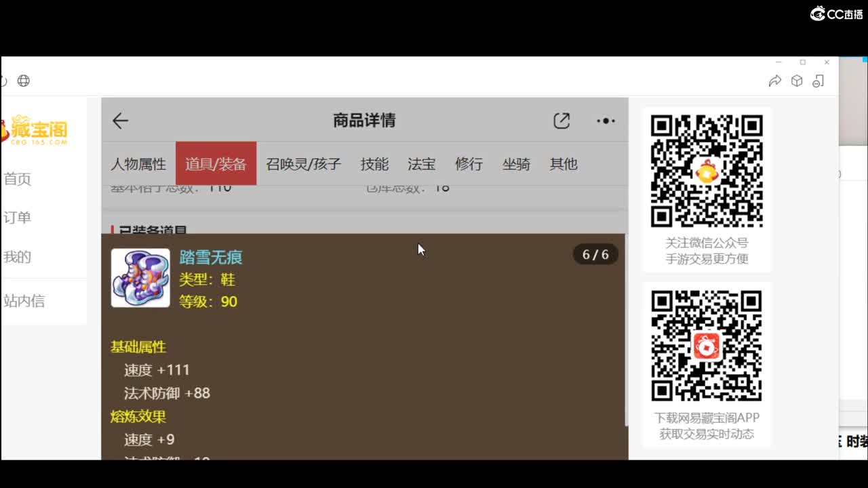This screenshot has height=488, width=868.
Task: Open the 召唤灵/孩子 tab
Action: coord(303,163)
